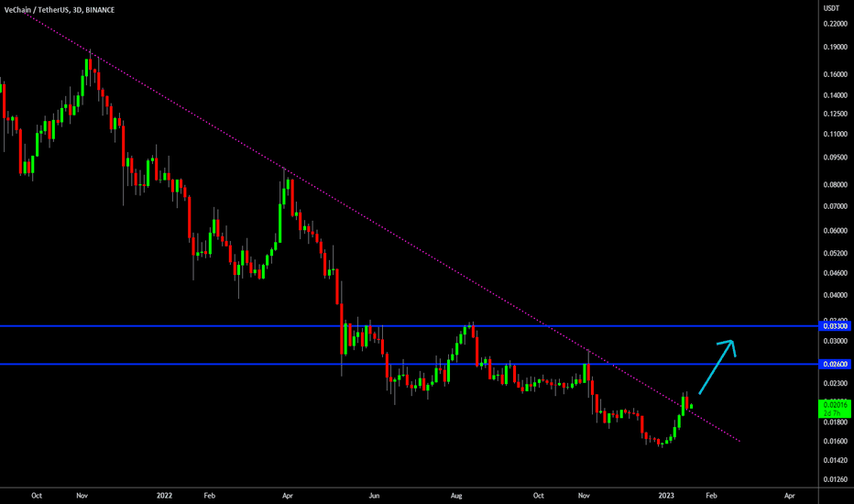854x504 pixels.
Task: Click the 0.08000 price axis value
Action: click(x=836, y=185)
